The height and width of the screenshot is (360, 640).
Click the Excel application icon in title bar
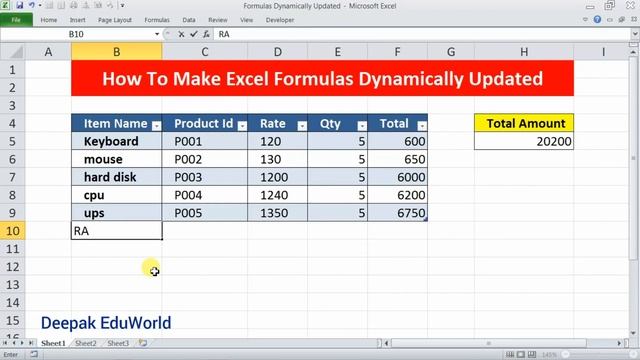coord(5,5)
